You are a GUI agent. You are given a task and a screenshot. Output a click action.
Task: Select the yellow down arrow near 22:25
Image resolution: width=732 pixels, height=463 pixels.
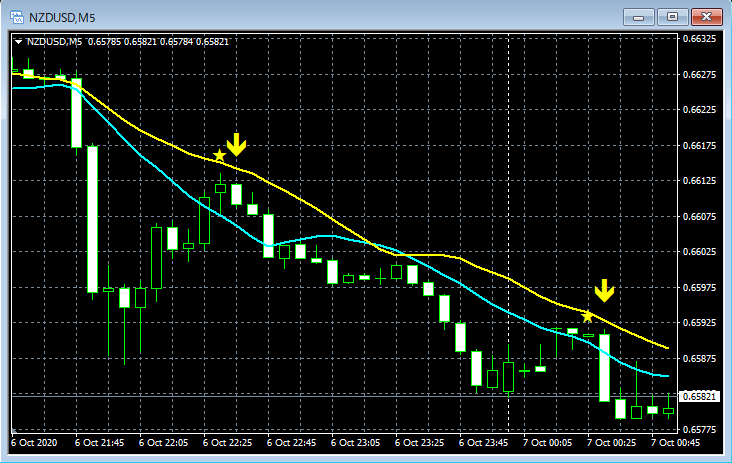[x=236, y=144]
